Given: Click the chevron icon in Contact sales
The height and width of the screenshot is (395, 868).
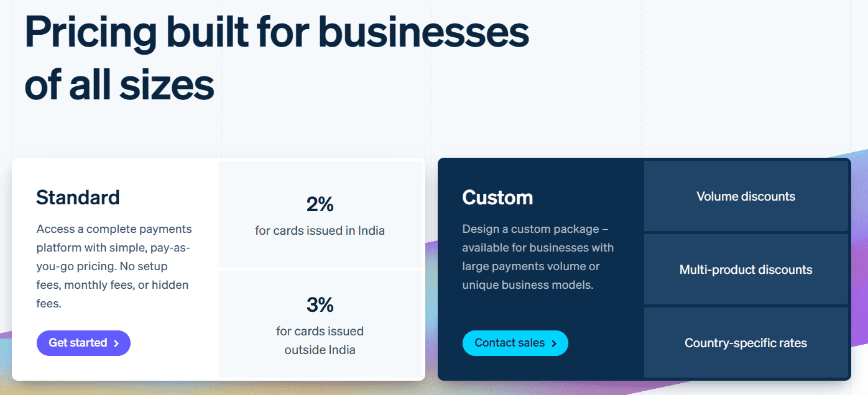Looking at the screenshot, I should 554,343.
